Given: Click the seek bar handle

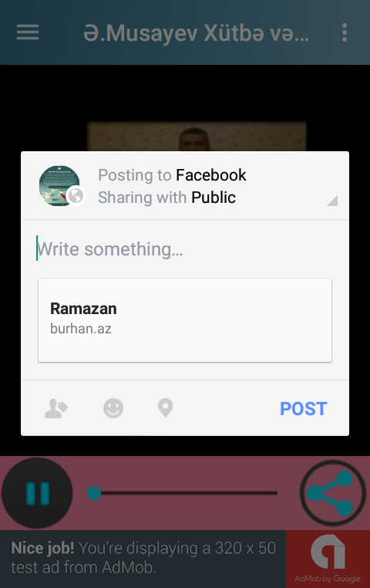Looking at the screenshot, I should (94, 493).
